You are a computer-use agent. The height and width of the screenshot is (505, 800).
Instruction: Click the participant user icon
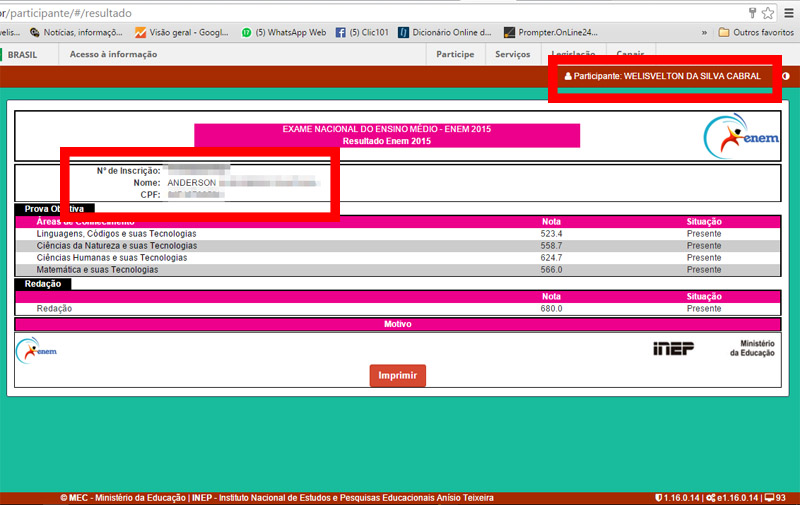point(568,76)
